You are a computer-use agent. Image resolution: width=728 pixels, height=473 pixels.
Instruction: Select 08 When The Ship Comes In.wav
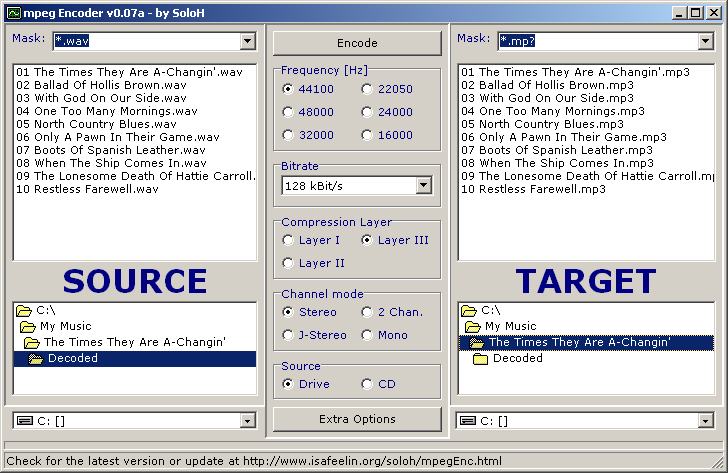pos(111,163)
